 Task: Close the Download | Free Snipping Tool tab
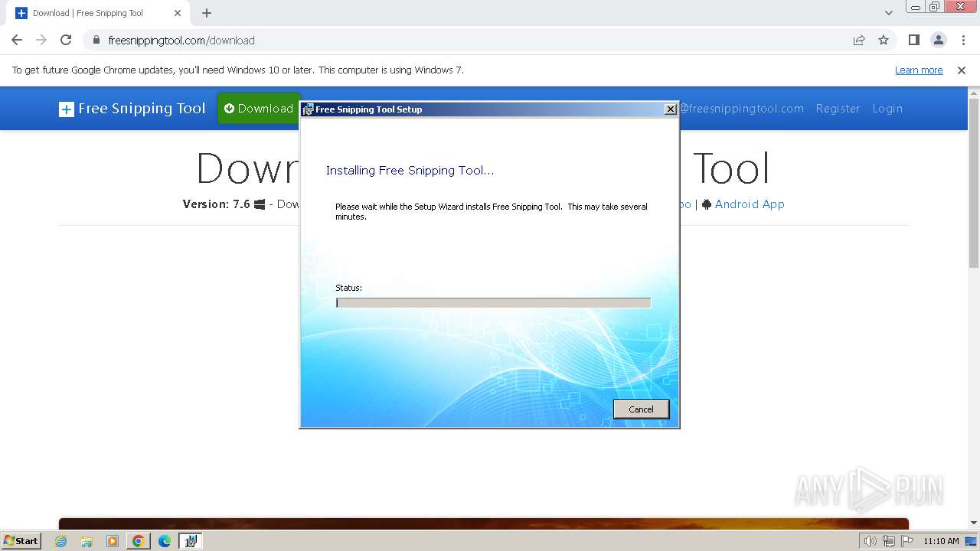(x=177, y=13)
